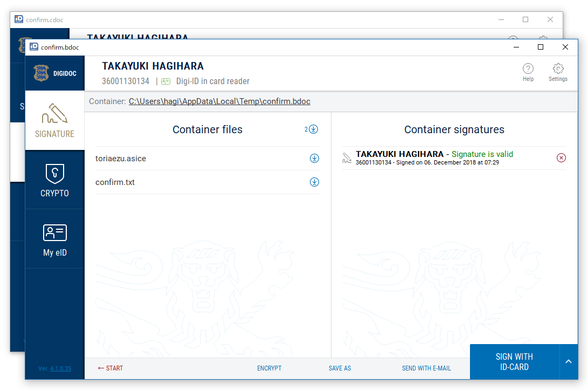The width and height of the screenshot is (588, 391).
Task: Open toriaezu.asice file entry
Action: coord(121,159)
